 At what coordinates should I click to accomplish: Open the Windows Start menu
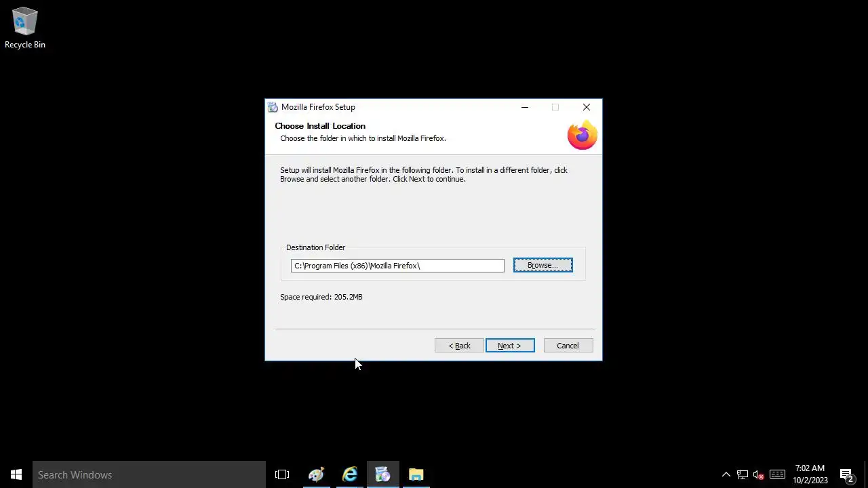(x=16, y=474)
